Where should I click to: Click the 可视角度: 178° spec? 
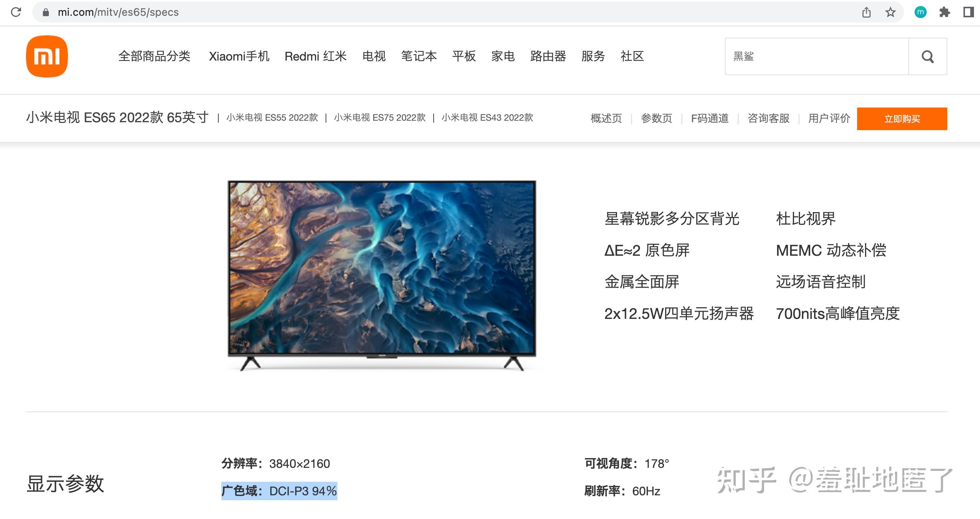click(626, 464)
